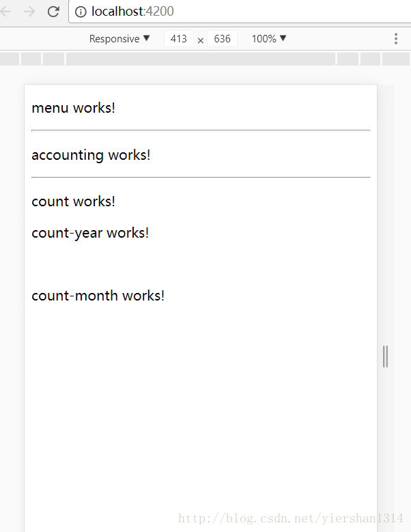This screenshot has width=411, height=532.
Task: Open the three-dot device toolbar options
Action: click(x=396, y=39)
